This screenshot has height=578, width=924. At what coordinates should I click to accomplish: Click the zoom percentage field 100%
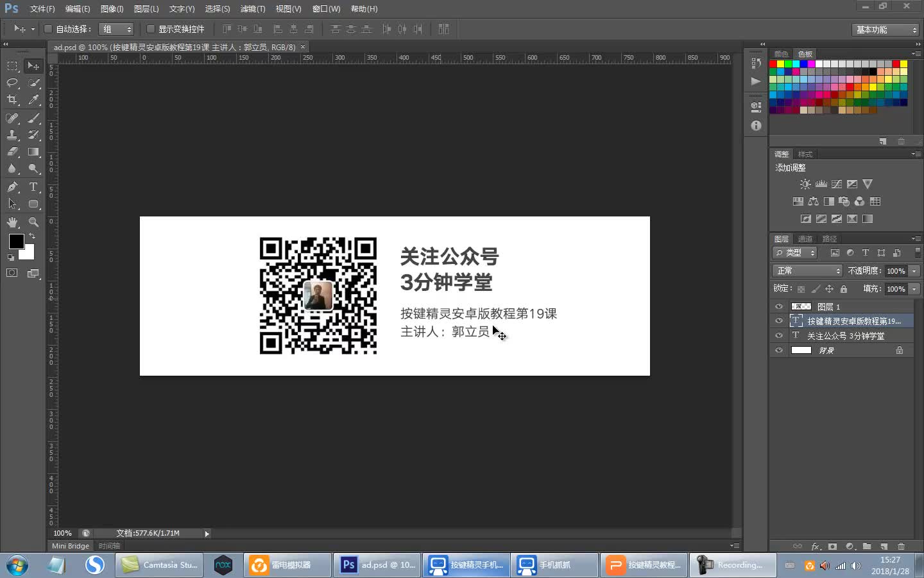point(63,533)
